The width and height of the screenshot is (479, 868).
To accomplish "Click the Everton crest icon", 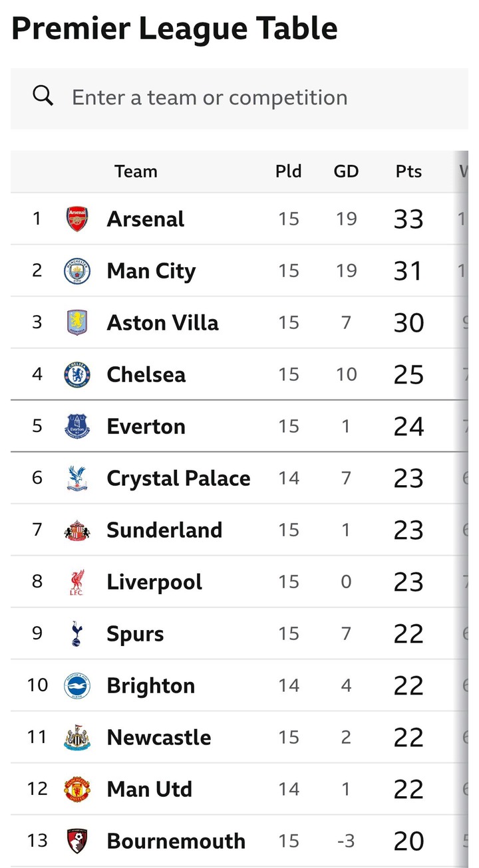I will (77, 426).
